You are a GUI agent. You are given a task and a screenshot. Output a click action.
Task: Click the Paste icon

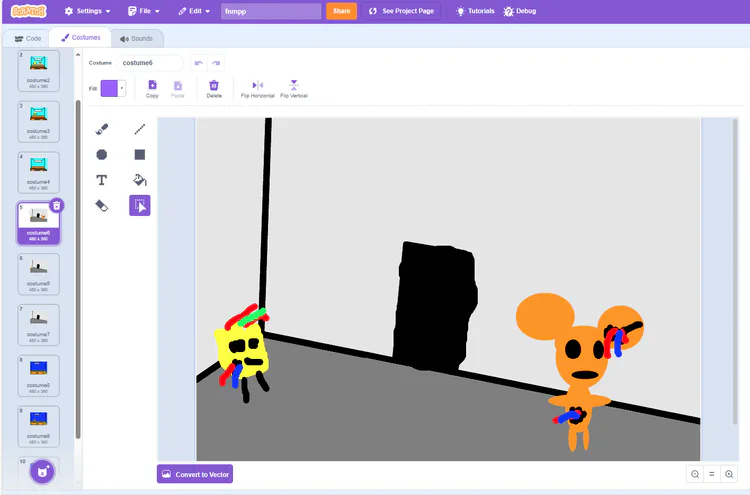(x=177, y=88)
